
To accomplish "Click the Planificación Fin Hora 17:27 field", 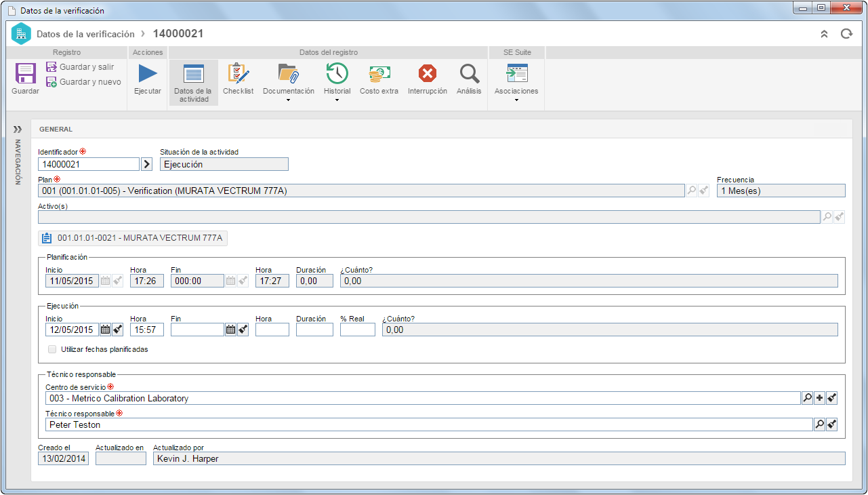I will tap(272, 281).
